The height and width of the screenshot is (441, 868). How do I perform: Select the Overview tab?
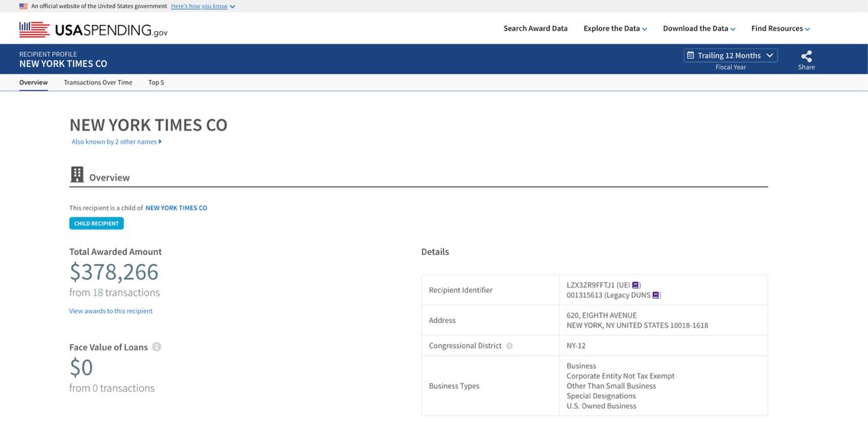coord(33,83)
